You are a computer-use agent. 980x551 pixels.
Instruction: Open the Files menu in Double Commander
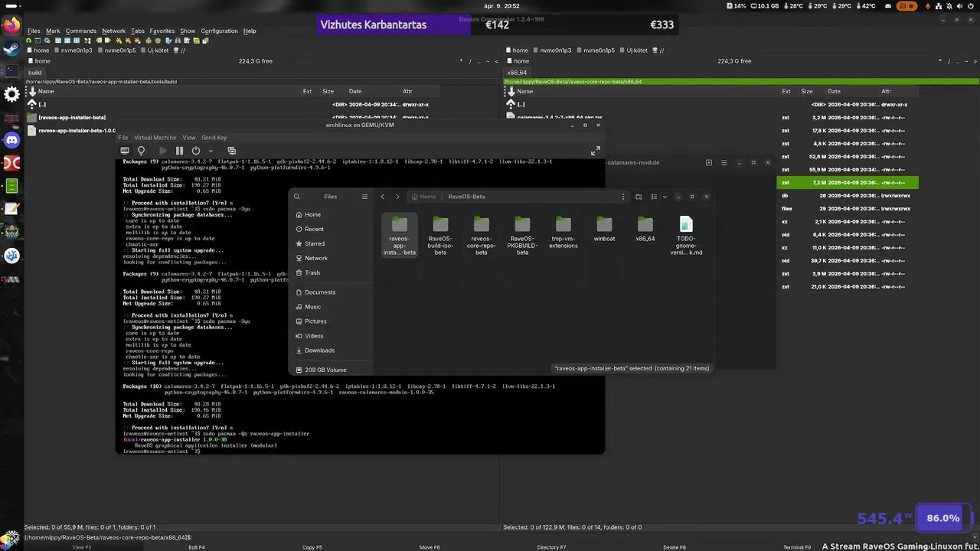pos(34,31)
